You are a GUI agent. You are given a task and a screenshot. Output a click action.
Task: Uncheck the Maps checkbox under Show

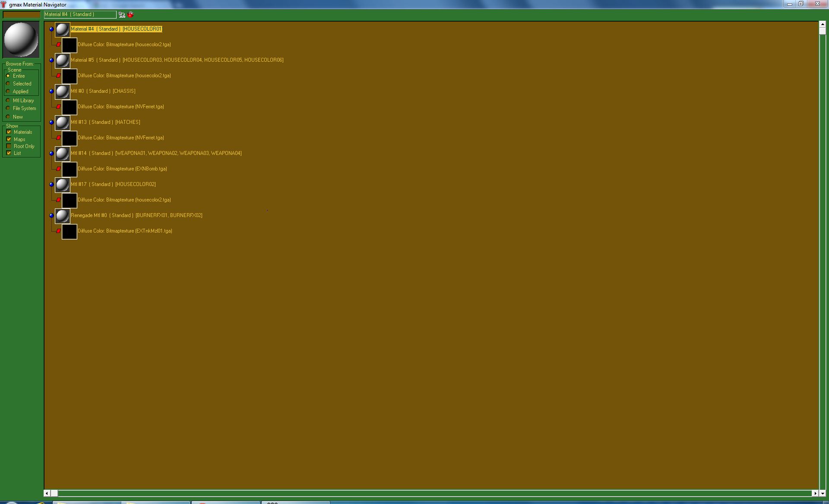tap(9, 139)
